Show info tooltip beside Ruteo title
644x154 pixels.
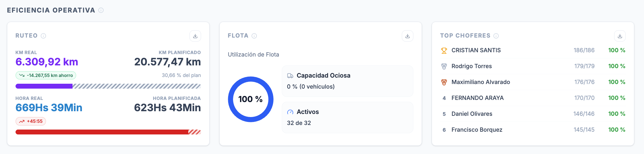click(44, 36)
